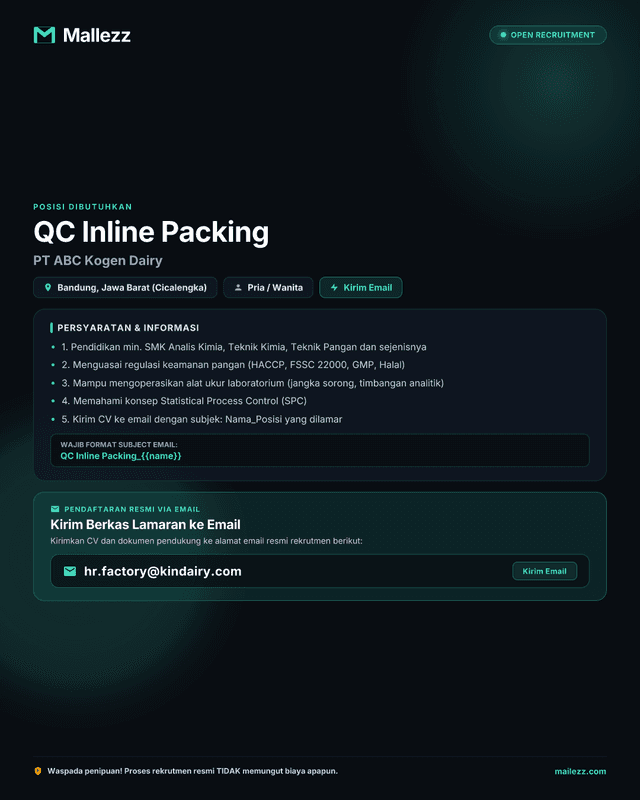This screenshot has height=800, width=640.
Task: Click the envelope icon beside Pendaftaran Resmi
Action: [55, 509]
